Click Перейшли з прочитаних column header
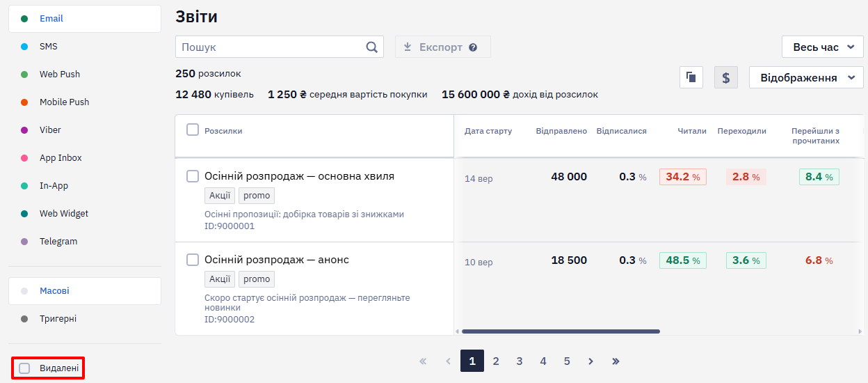Screen dimensions: 868x383 (816, 136)
